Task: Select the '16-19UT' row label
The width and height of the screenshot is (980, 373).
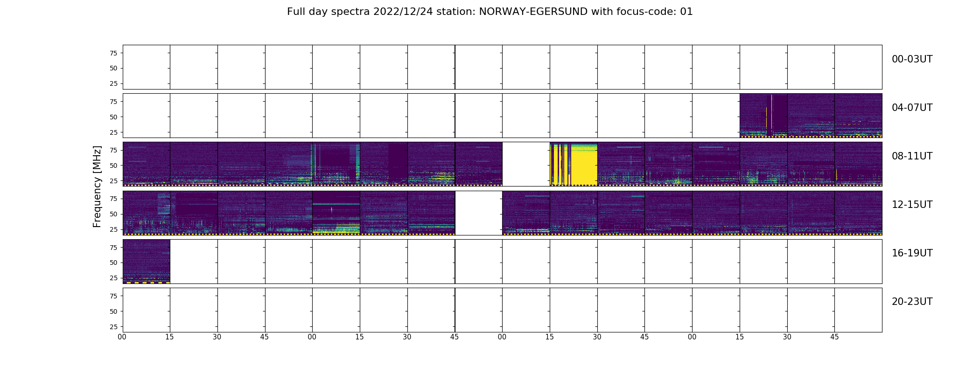Action: coord(912,253)
